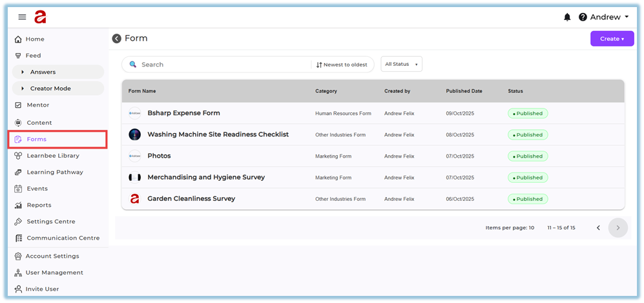The height and width of the screenshot is (303, 644).
Task: Open the Create dropdown button
Action: click(612, 39)
